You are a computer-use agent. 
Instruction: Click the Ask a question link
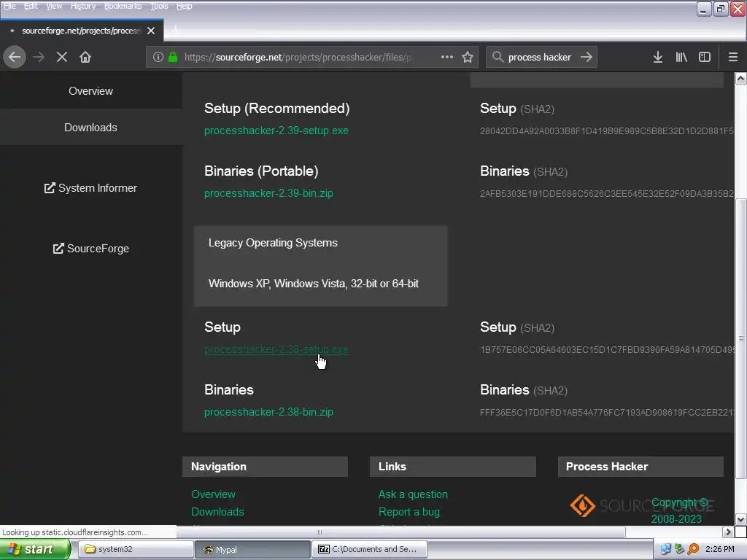413,494
